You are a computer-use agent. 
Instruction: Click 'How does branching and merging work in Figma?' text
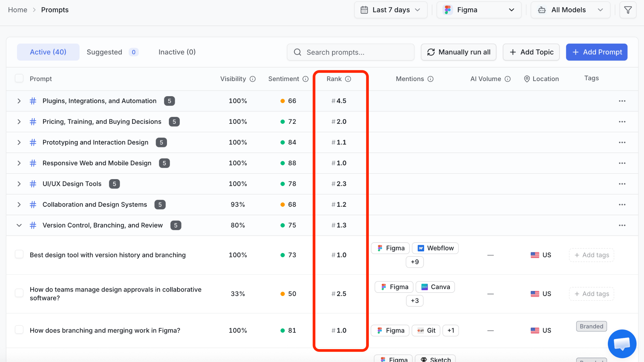click(x=105, y=331)
